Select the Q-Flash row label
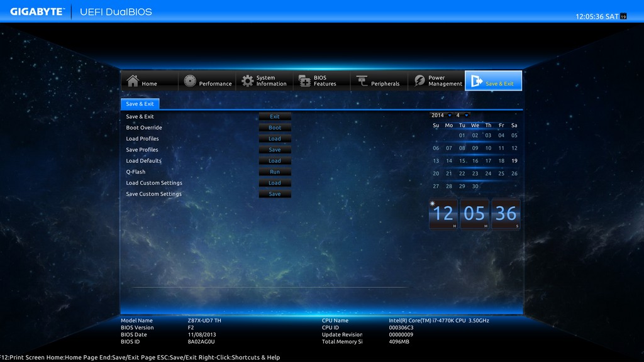Viewport: 644px width, 362px height. point(136,172)
